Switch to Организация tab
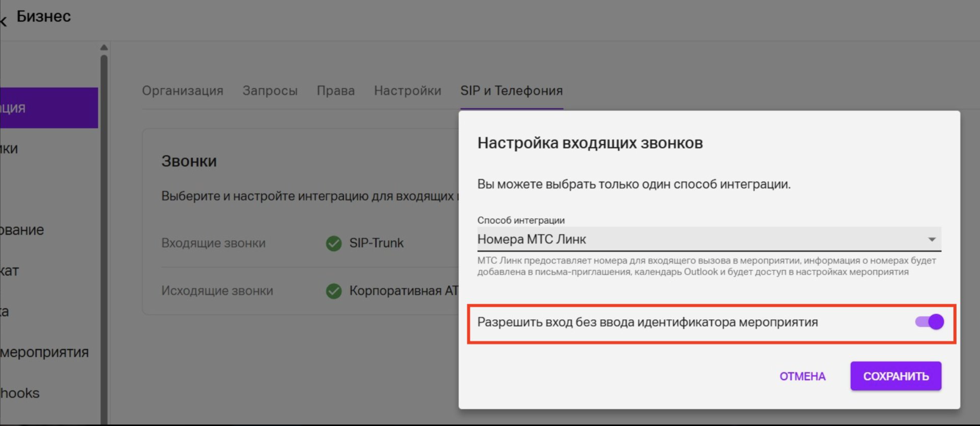980x426 pixels. tap(183, 91)
